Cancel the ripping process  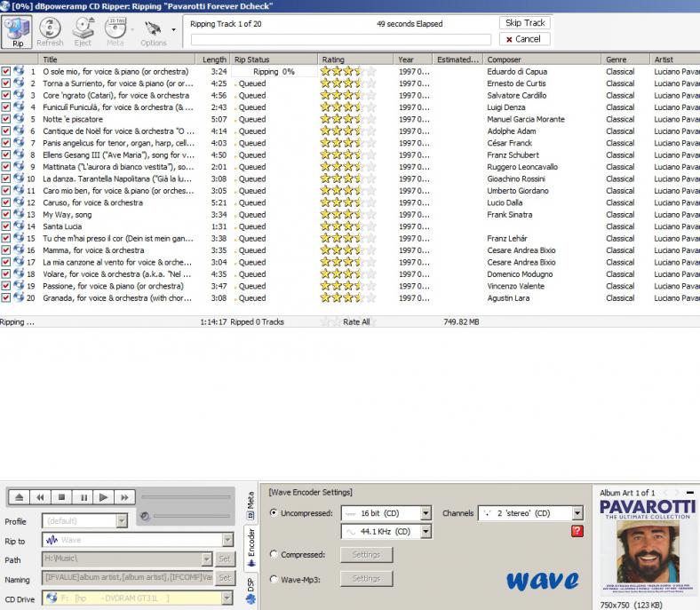pos(523,39)
